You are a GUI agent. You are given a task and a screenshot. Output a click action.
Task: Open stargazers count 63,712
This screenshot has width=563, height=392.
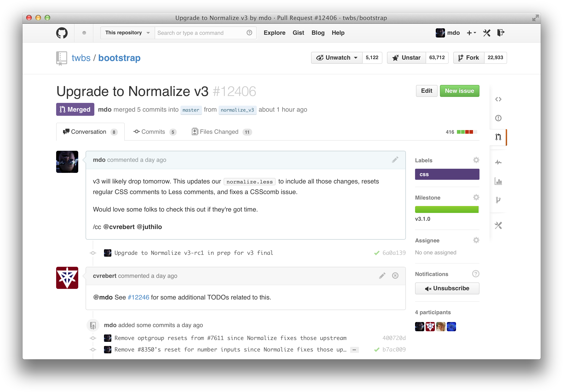[x=437, y=58]
